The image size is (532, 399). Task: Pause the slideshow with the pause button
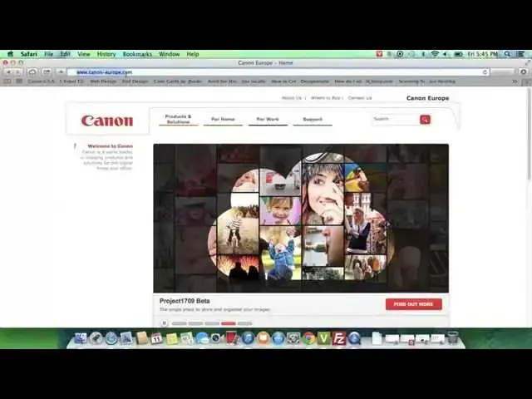(164, 323)
